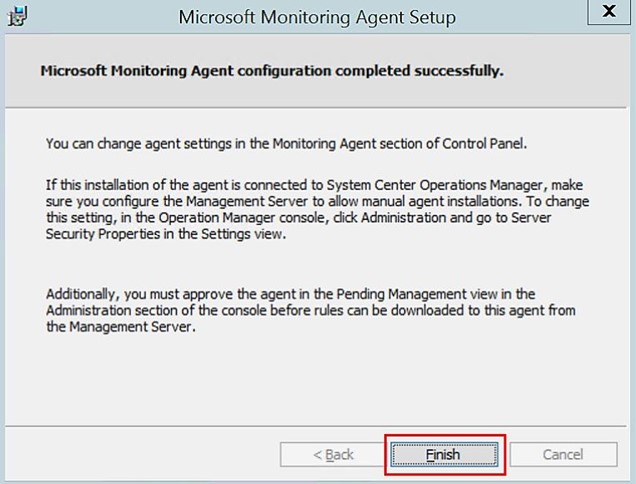Image resolution: width=636 pixels, height=484 pixels.
Task: Open the installer icon system menu
Action: [17, 17]
